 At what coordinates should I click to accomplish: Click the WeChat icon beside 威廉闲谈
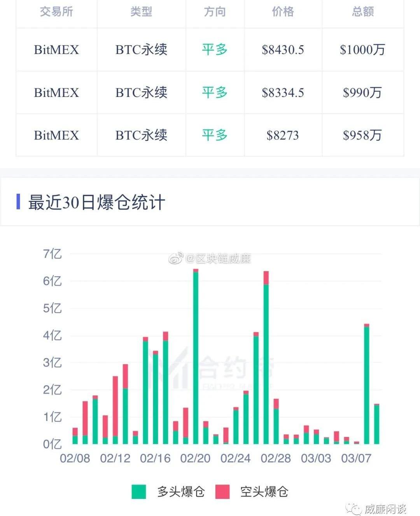click(x=354, y=509)
